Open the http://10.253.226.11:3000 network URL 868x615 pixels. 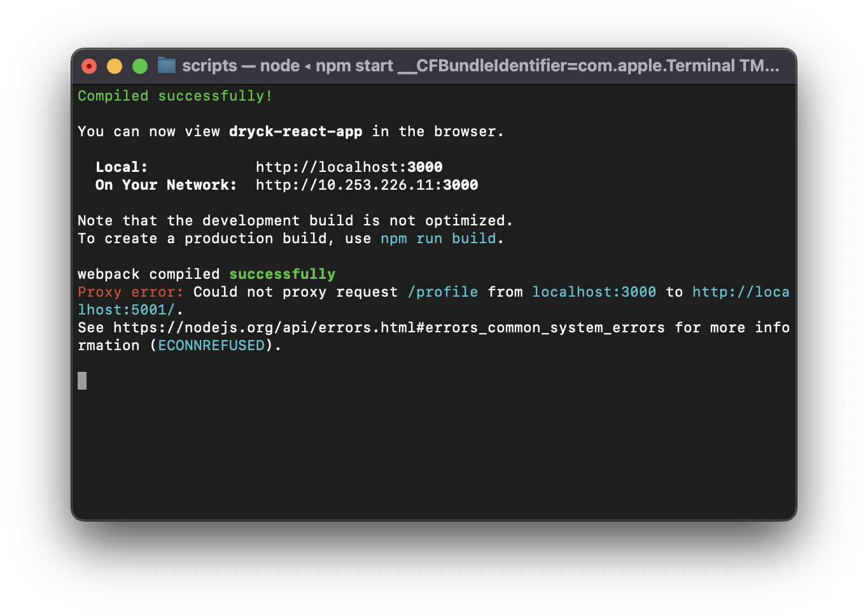[x=367, y=185]
